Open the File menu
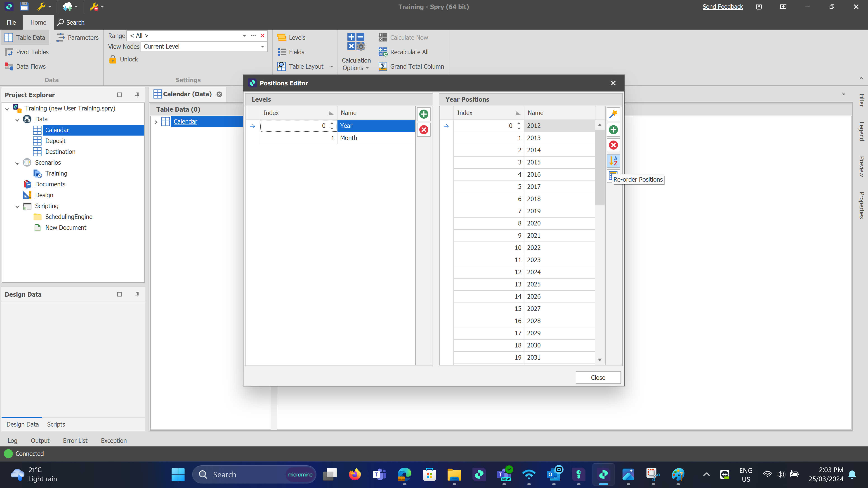This screenshot has width=868, height=488. 11,22
